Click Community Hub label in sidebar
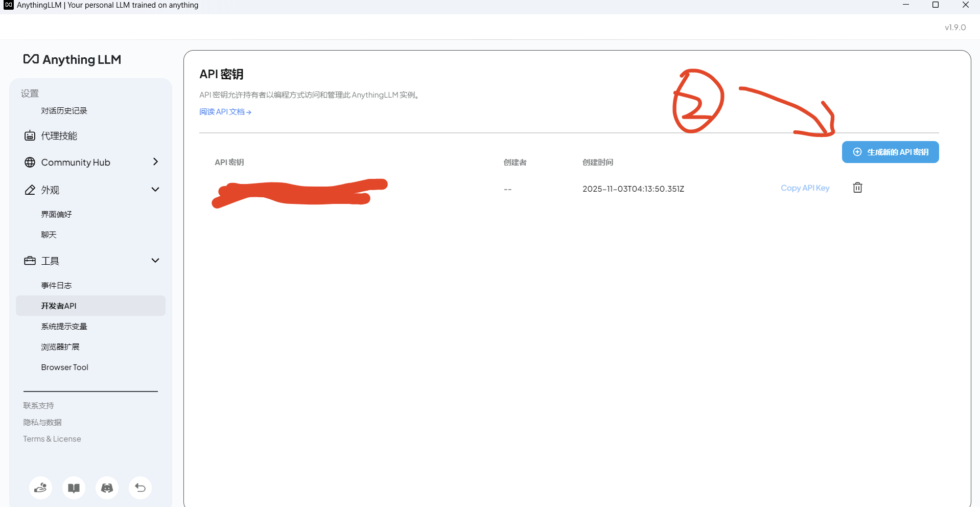Viewport: 980px width, 507px height. [76, 162]
